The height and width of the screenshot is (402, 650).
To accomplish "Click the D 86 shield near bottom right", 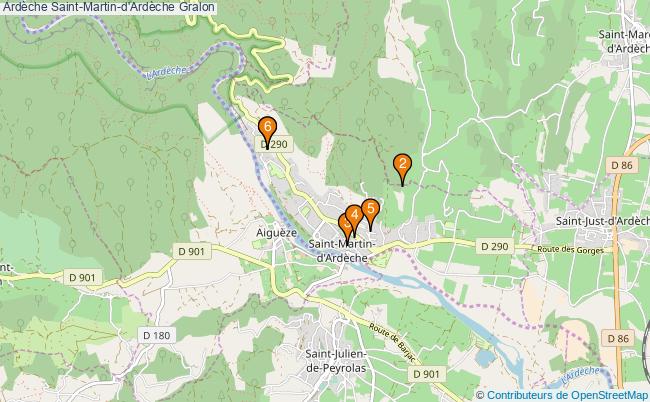I will [618, 339].
